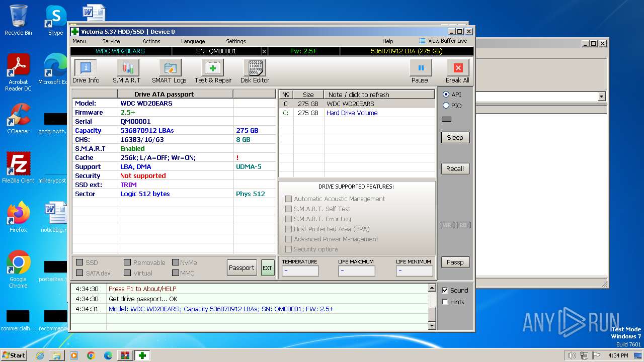The image size is (644, 362).
Task: Click the TEMPERATURE readout field
Action: (x=300, y=271)
